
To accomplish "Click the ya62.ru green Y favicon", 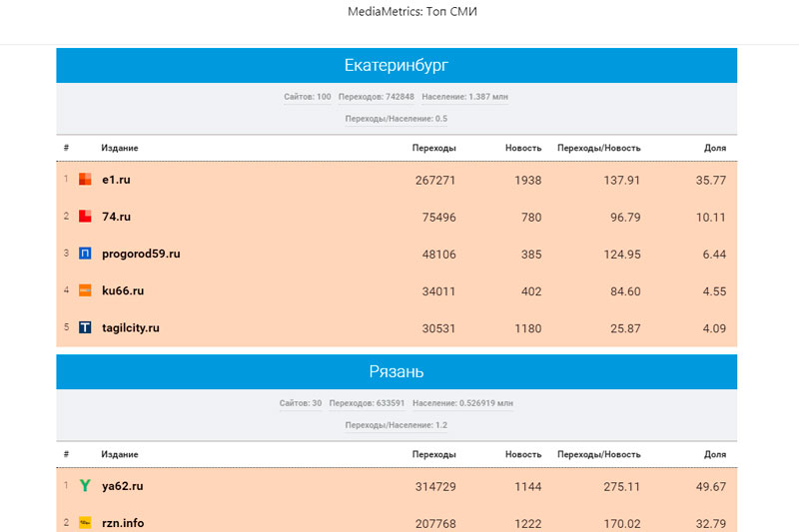I will pyautogui.click(x=85, y=486).
